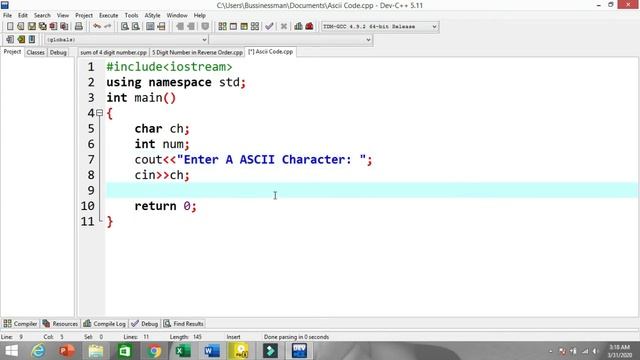Open the Help menu
This screenshot has width=640, height=360.
tap(199, 16)
